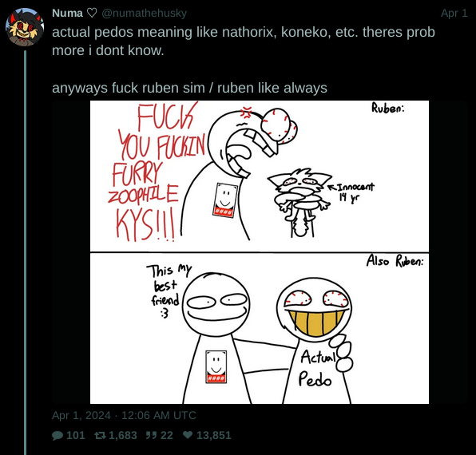Click the 1,683 retweets count
This screenshot has height=455, width=476.
tap(123, 436)
